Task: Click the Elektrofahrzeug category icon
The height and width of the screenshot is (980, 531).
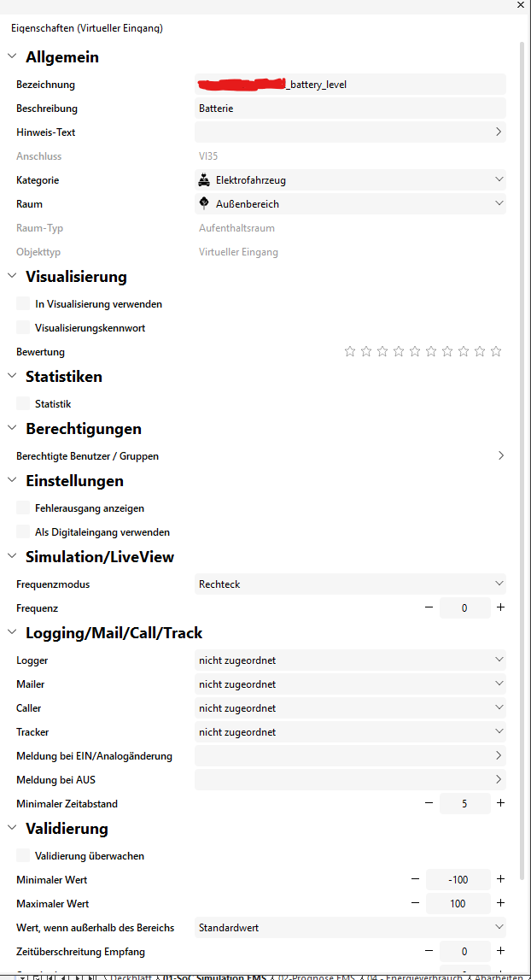Action: coord(204,180)
